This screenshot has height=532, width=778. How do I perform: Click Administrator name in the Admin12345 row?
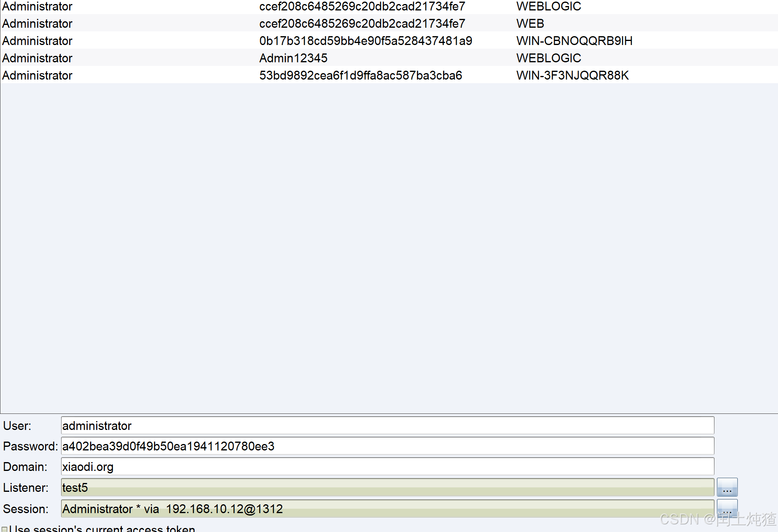[x=37, y=58]
